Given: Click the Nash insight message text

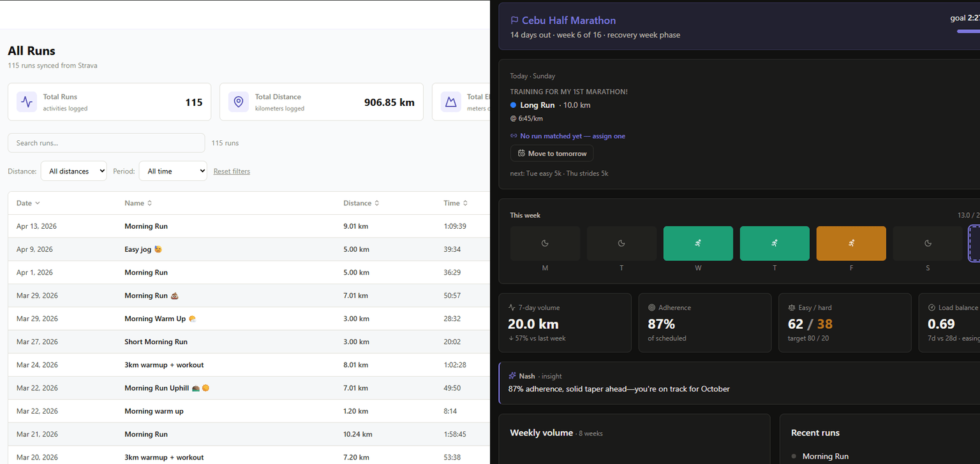Looking at the screenshot, I should [x=619, y=389].
